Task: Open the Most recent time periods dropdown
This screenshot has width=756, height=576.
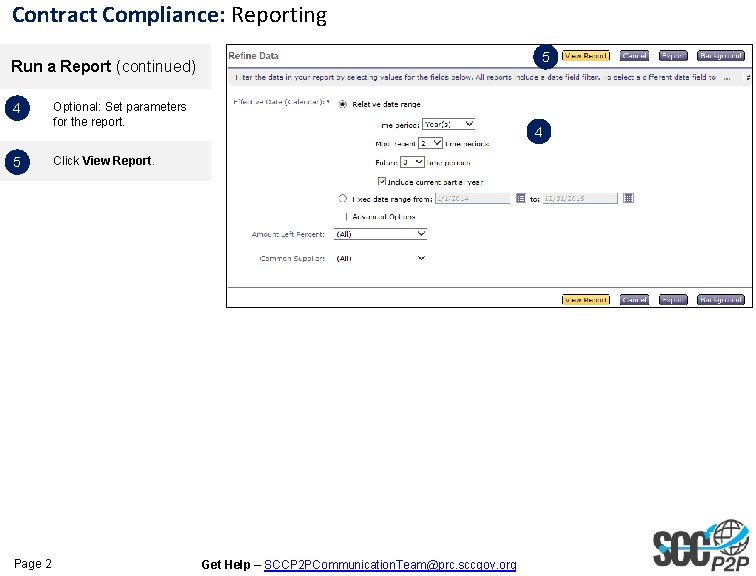Action: (x=430, y=143)
